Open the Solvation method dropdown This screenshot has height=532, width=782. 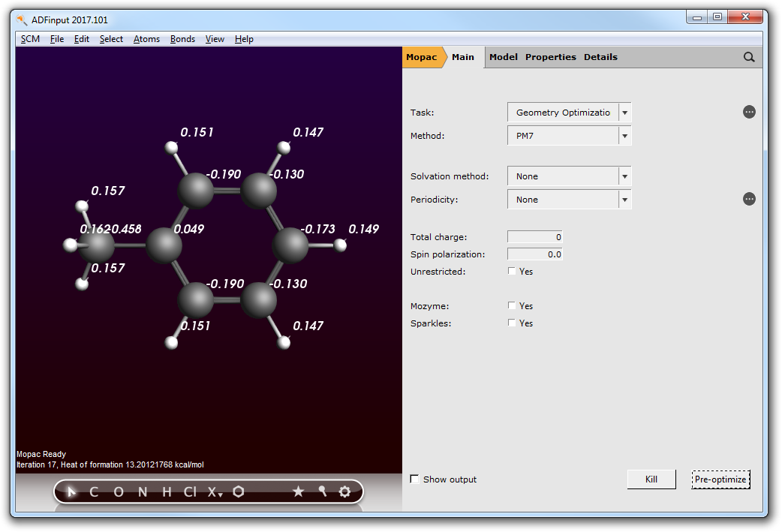point(569,176)
